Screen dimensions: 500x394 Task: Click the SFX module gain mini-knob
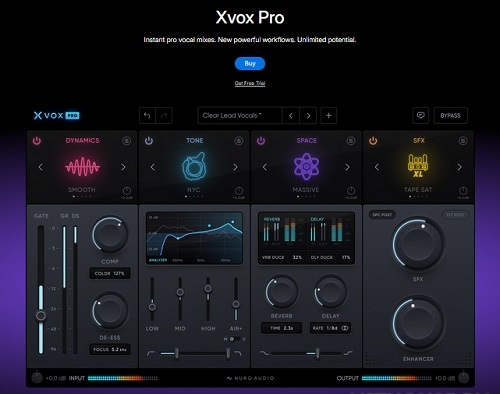(x=463, y=191)
